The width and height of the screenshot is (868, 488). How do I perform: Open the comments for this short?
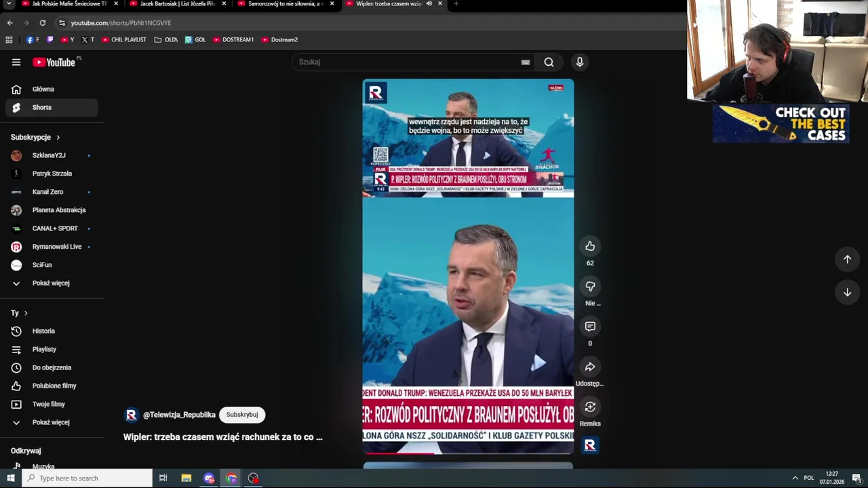click(x=590, y=327)
